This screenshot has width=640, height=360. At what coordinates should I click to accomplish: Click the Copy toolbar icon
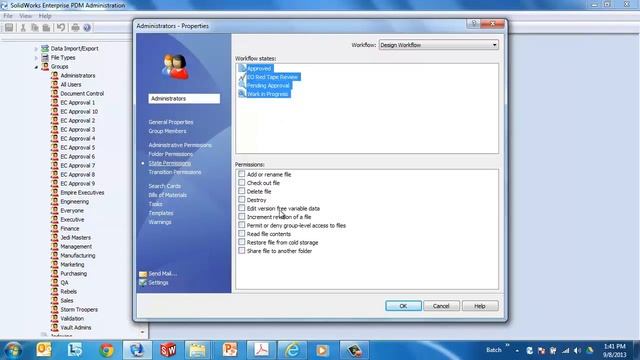click(35, 27)
